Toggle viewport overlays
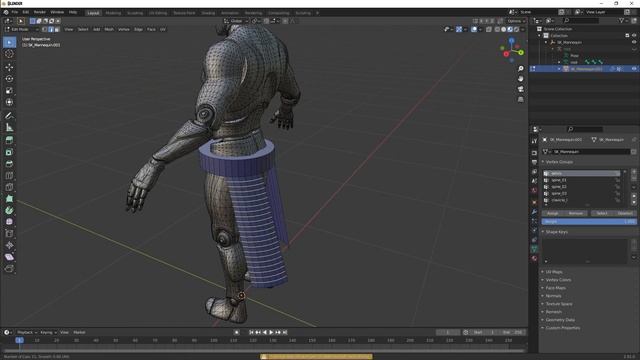 coord(474,29)
